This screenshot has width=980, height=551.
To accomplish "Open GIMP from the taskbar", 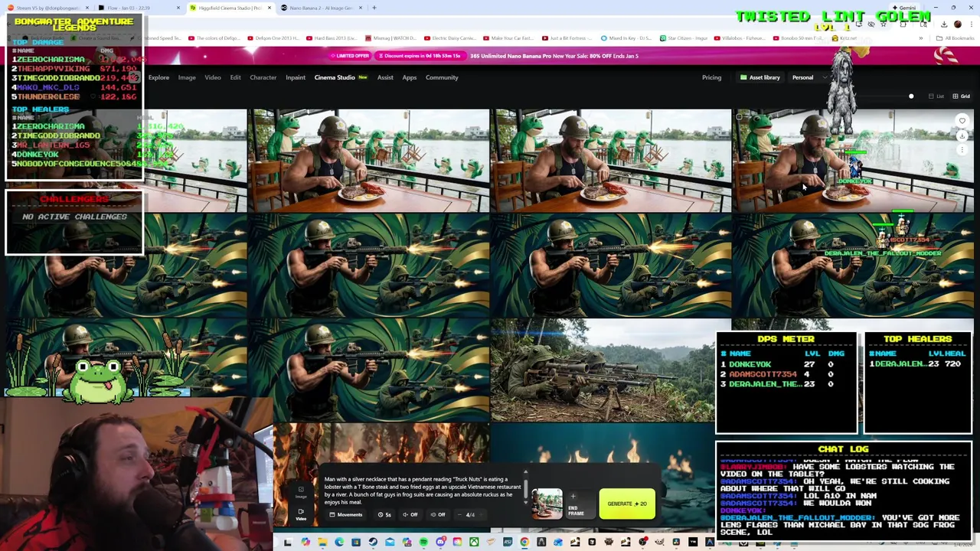I will click(659, 543).
